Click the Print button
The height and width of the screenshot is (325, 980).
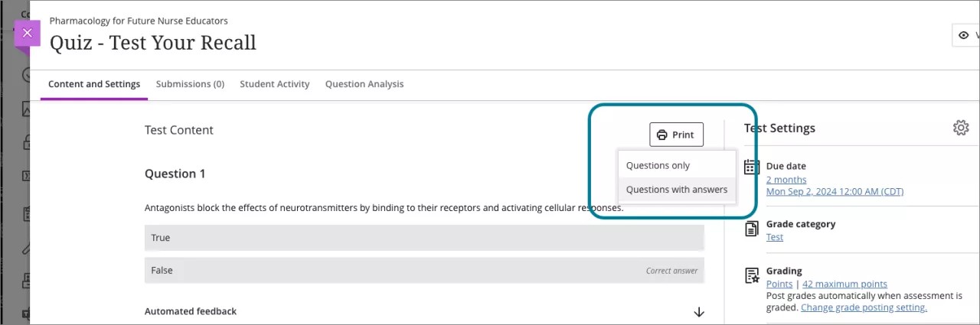[676, 135]
